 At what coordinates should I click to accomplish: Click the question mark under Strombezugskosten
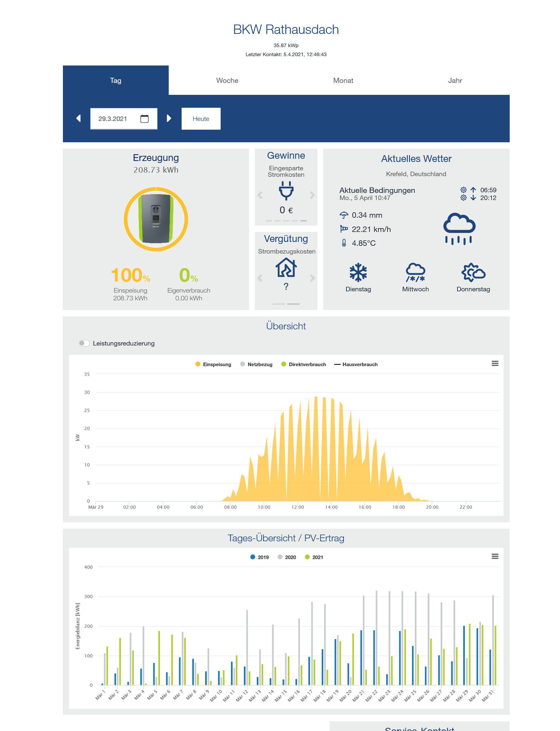click(286, 286)
